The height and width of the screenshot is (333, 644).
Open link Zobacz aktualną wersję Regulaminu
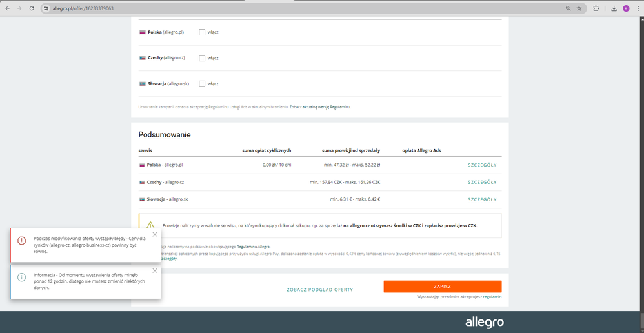320,106
